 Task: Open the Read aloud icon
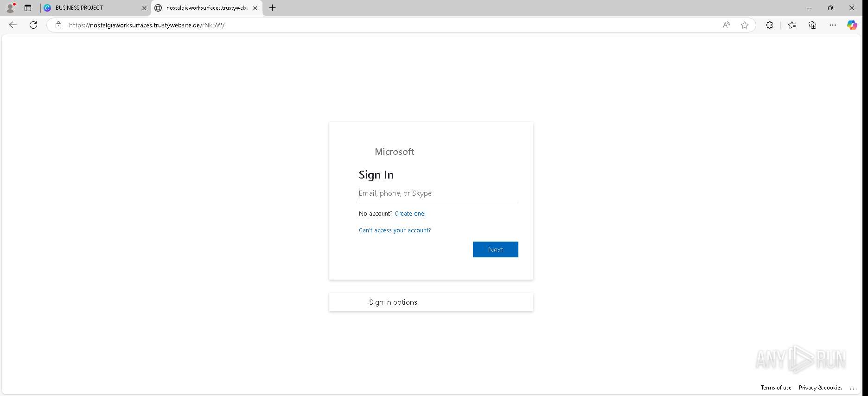(726, 25)
